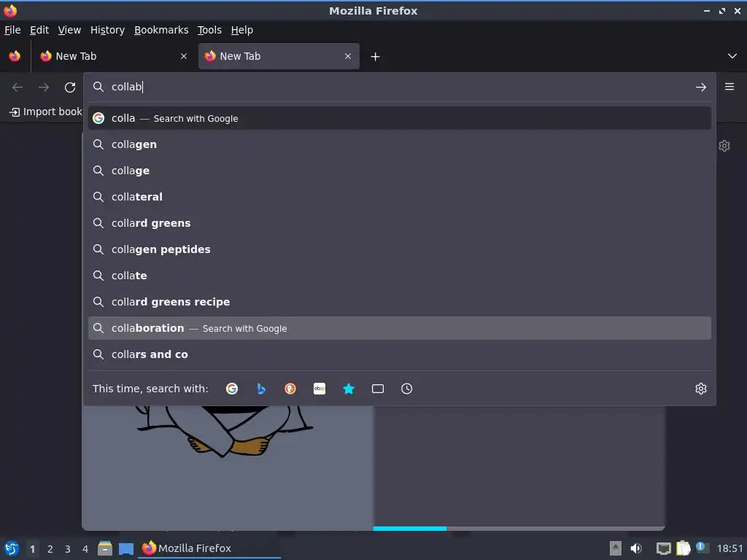Search this time with Google icon

click(231, 389)
